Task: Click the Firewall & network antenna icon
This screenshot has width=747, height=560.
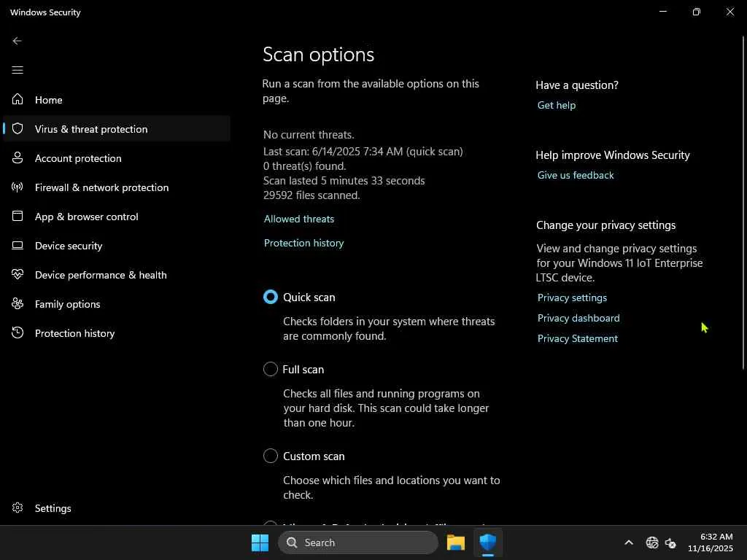Action: coord(18,187)
